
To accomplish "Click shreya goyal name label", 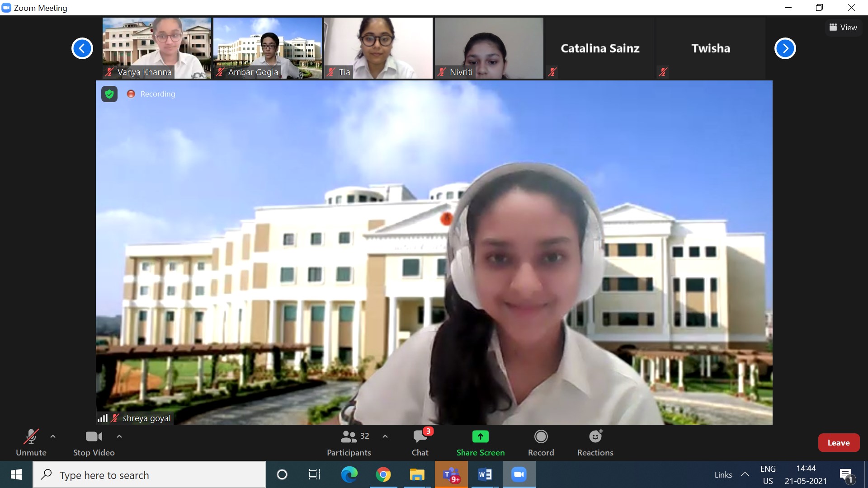I will point(146,418).
